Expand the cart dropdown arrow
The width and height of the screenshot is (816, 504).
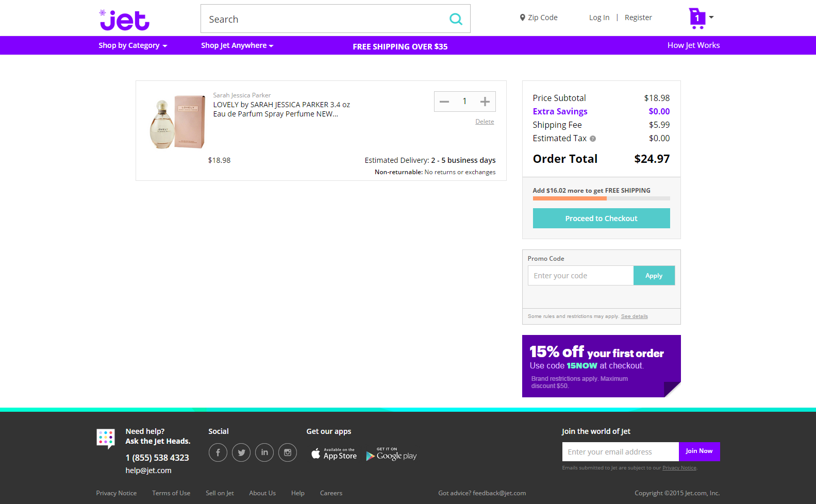[711, 17]
